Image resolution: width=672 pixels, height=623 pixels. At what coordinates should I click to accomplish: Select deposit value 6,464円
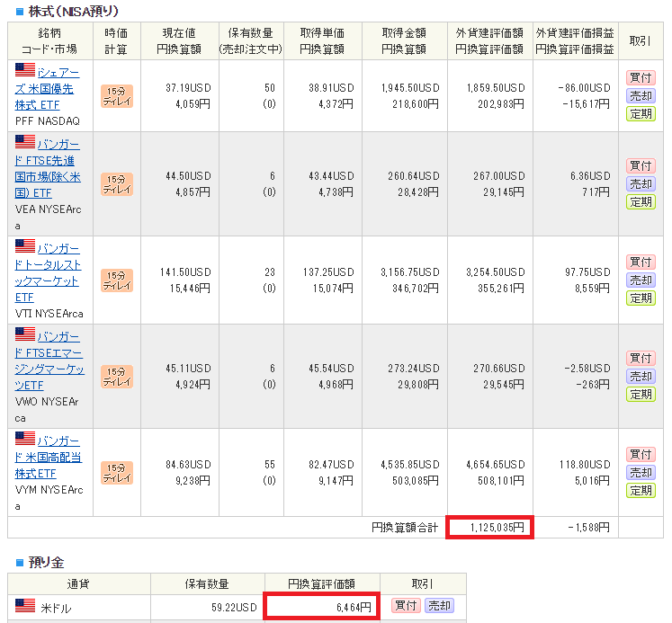pyautogui.click(x=354, y=607)
